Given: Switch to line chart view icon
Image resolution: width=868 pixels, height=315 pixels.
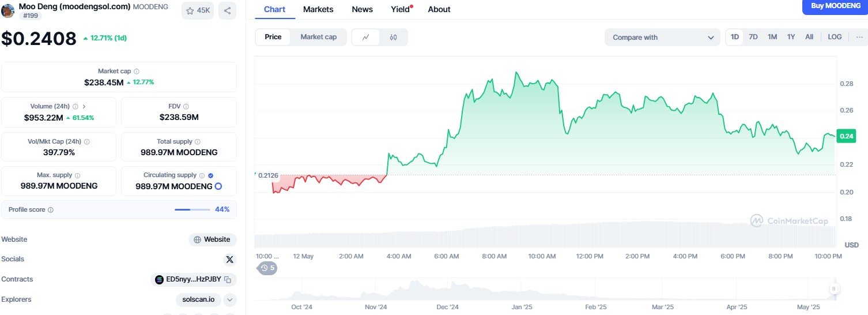Looking at the screenshot, I should tap(365, 37).
